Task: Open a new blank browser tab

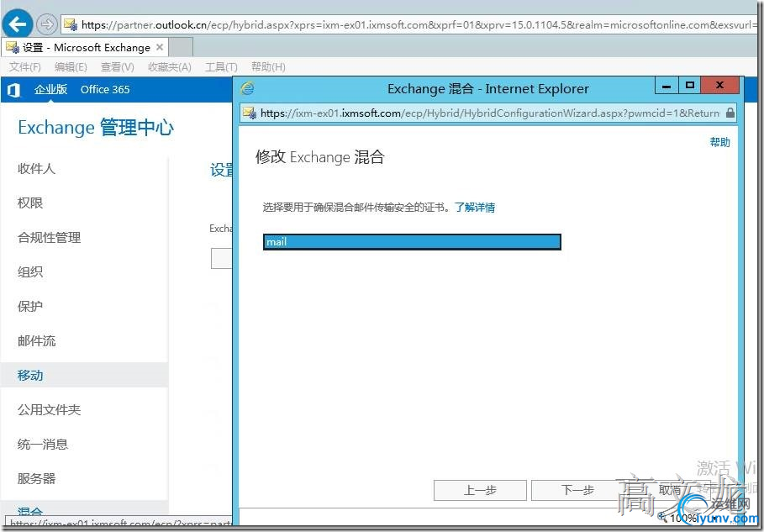Action: (181, 47)
